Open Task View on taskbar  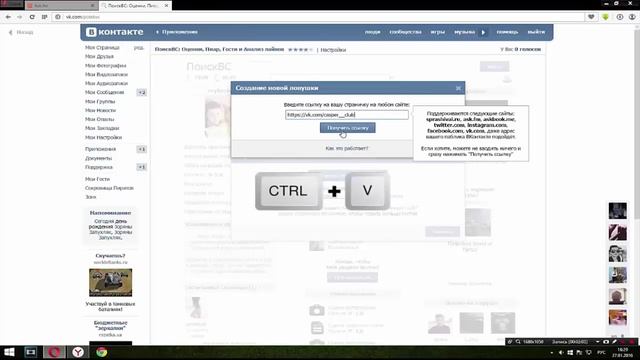pyautogui.click(x=31, y=352)
